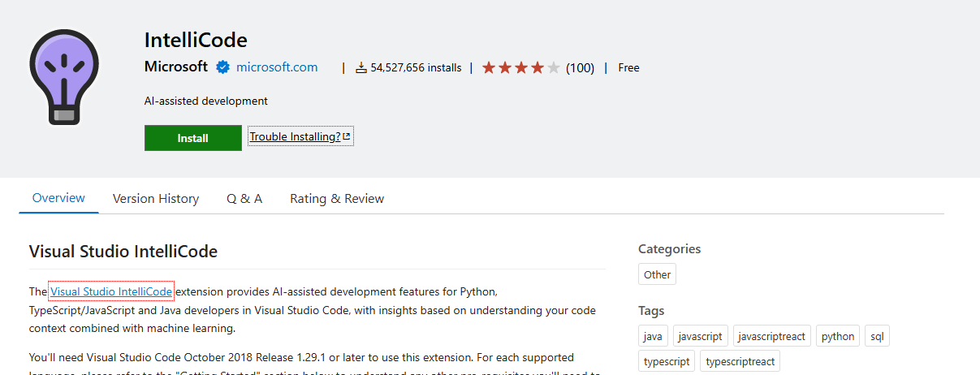Switch to the Overview tab
The height and width of the screenshot is (375, 980).
pos(58,198)
